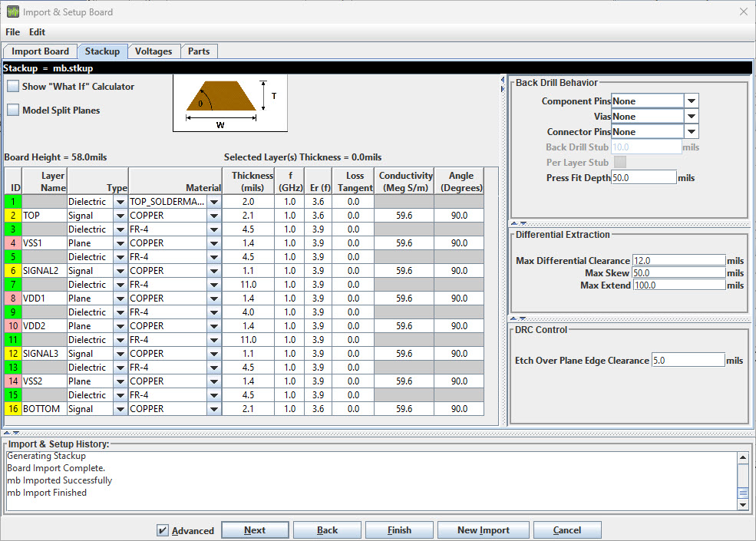Screen dimensions: 756x541
Task: Switch to the Voltages tab
Action: (x=154, y=51)
